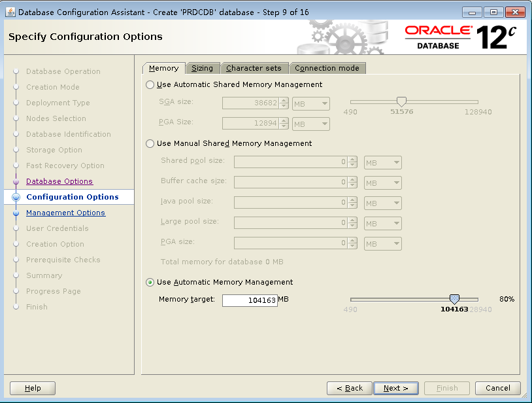Click the Nodes Selection step label
Screen dimensions: 532x403
tap(56, 118)
